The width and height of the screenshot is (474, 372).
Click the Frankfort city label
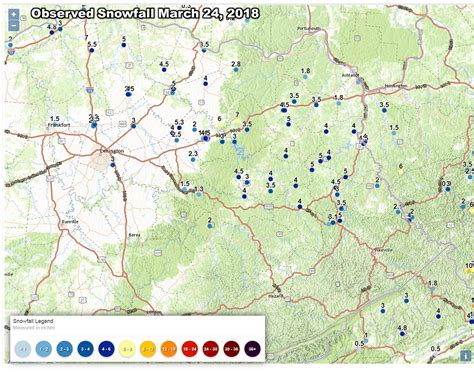(x=59, y=125)
